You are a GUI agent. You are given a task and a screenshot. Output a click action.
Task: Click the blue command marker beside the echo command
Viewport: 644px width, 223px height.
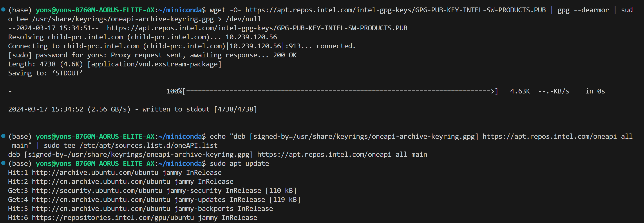[3, 136]
